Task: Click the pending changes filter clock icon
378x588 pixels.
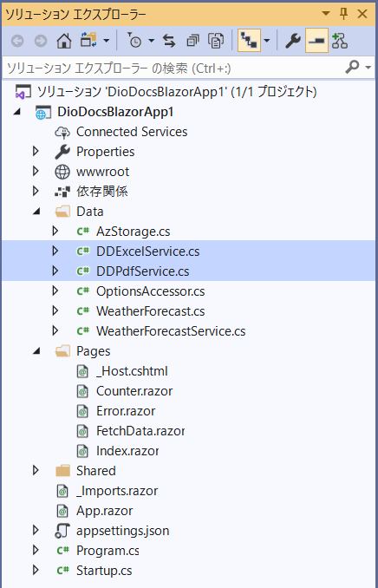Action: (134, 41)
